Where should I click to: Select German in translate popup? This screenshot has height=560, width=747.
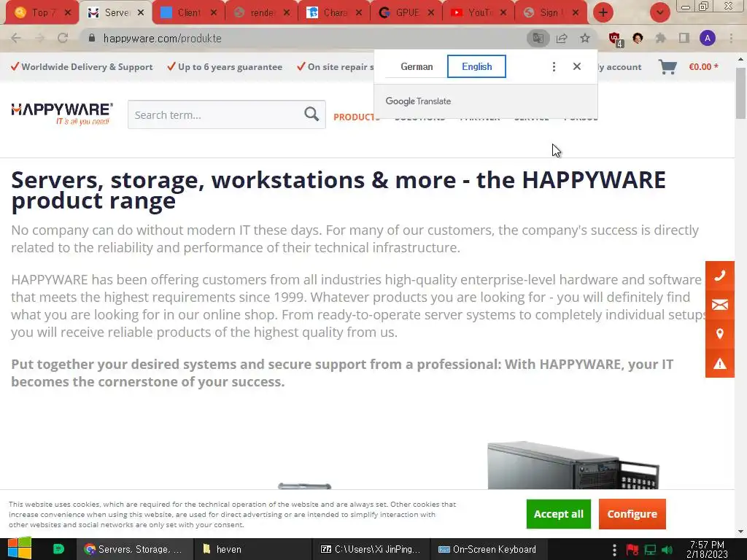tap(417, 66)
